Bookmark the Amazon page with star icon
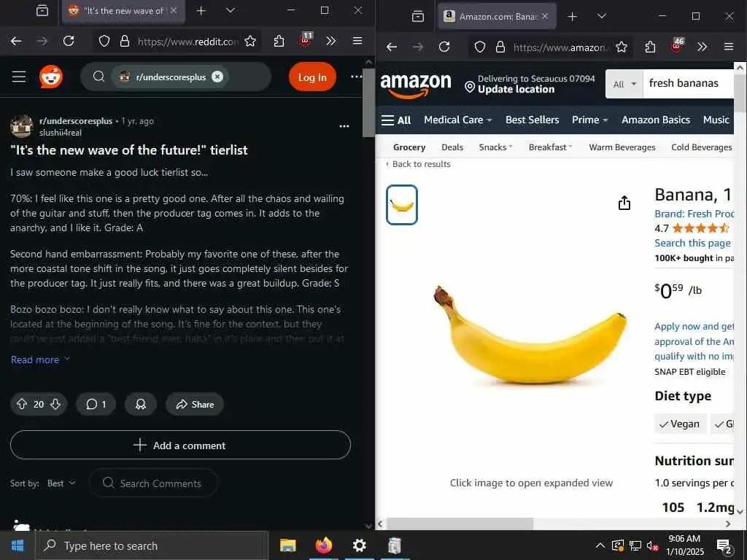 (x=622, y=47)
